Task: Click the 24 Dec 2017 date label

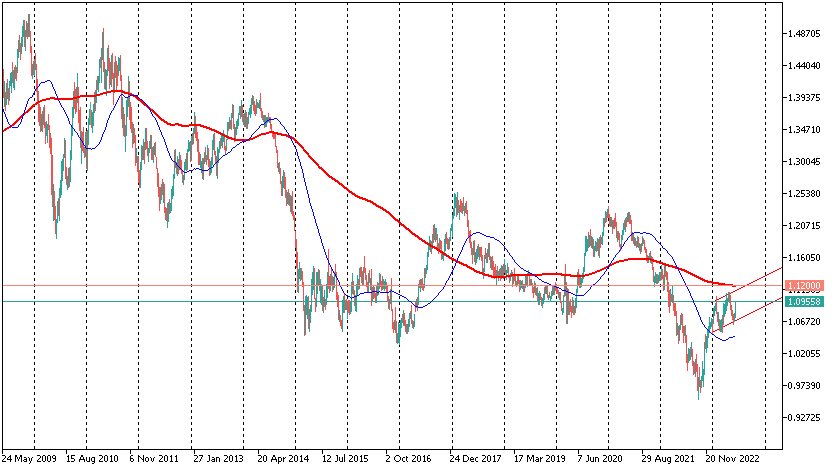Action: 476,461
